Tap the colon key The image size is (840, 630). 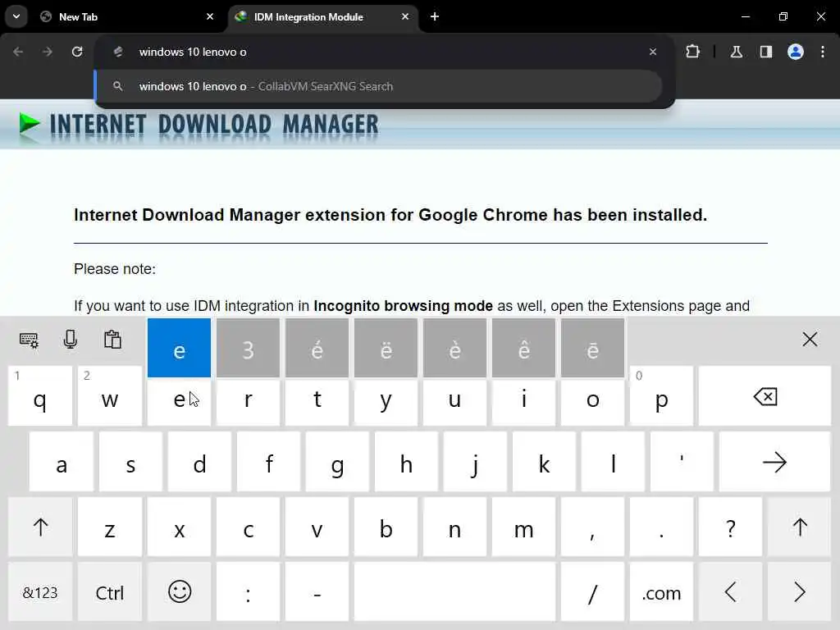coord(248,592)
